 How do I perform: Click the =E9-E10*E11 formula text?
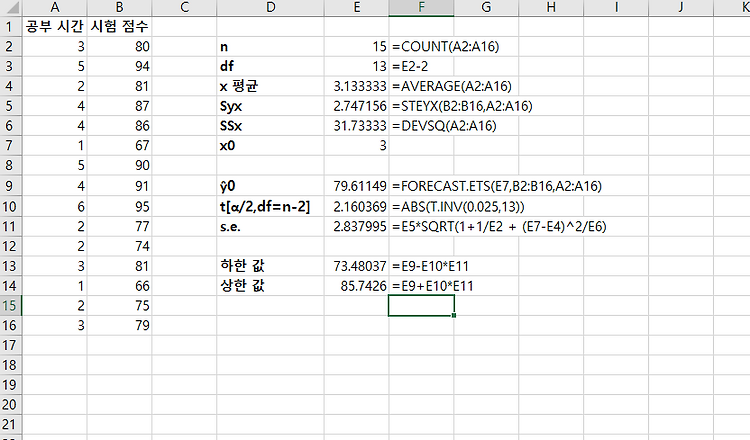[430, 266]
